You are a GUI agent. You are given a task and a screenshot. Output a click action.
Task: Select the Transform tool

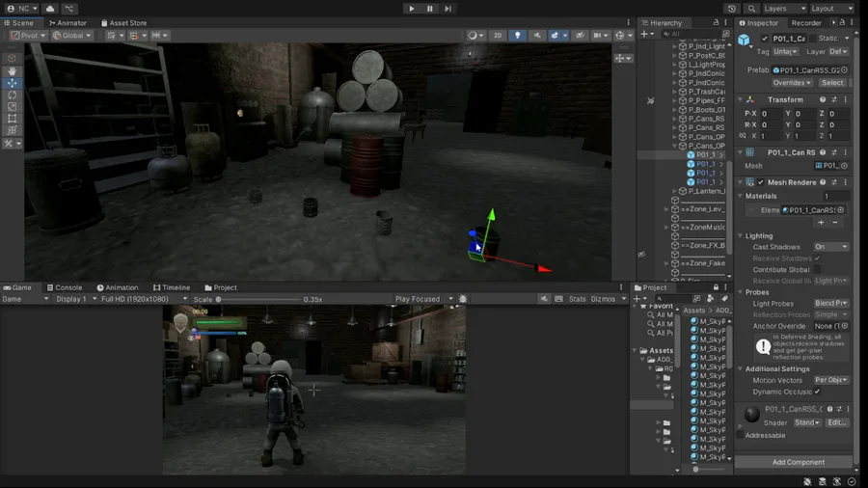12,130
